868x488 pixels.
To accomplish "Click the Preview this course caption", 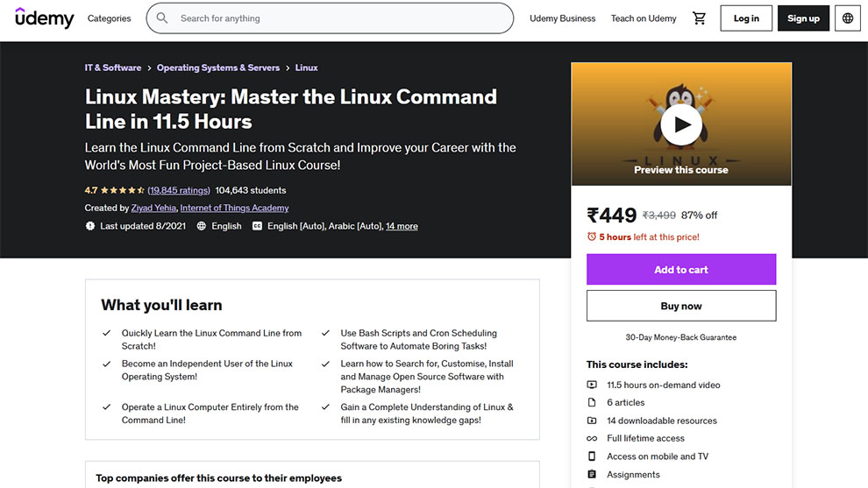I will [x=681, y=170].
